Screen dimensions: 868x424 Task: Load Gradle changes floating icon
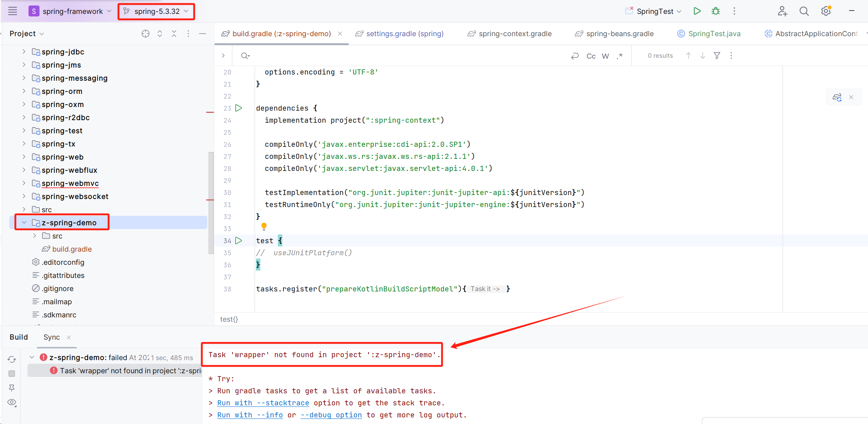point(837,97)
